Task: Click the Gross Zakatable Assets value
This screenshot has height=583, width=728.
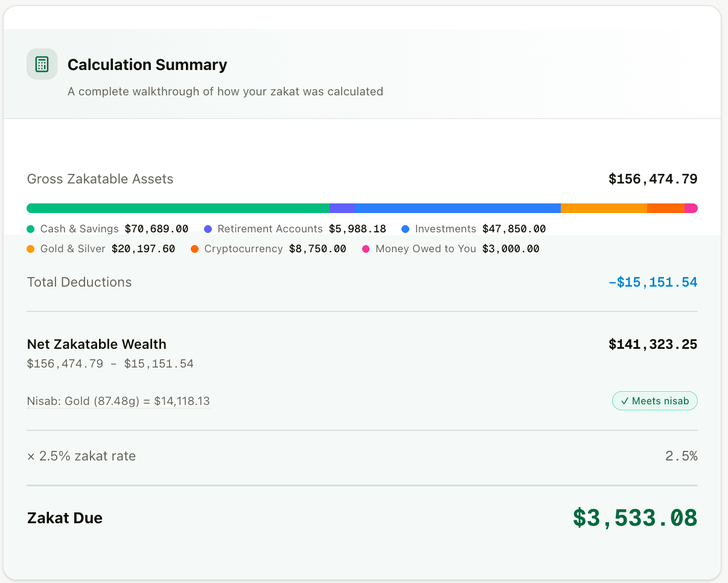Action: pos(653,179)
